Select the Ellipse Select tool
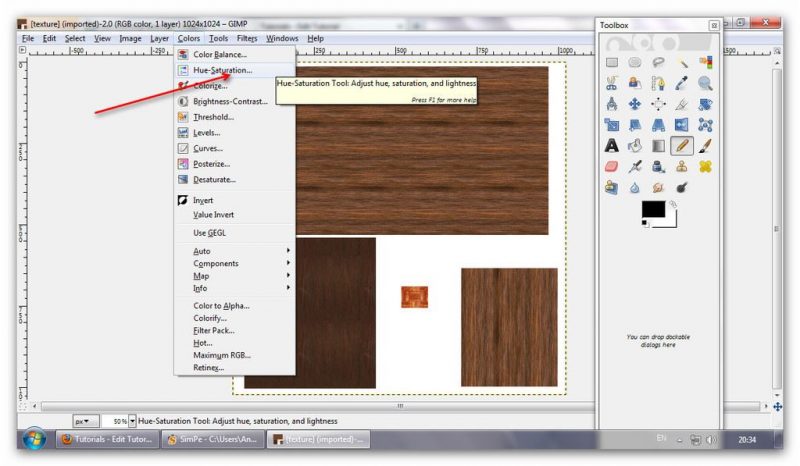The height and width of the screenshot is (466, 800). [635, 62]
